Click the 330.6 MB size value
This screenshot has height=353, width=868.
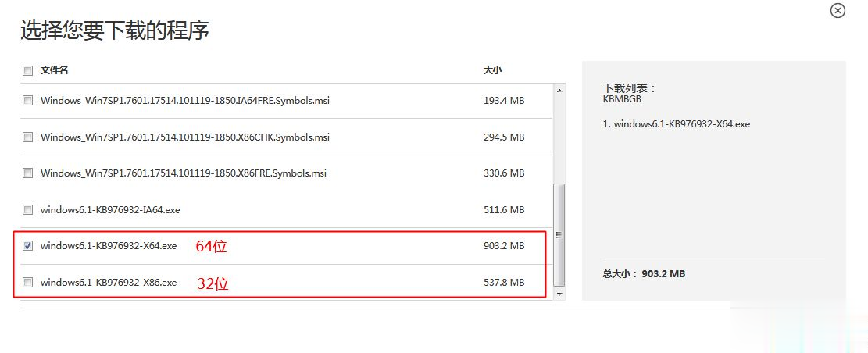[x=504, y=173]
